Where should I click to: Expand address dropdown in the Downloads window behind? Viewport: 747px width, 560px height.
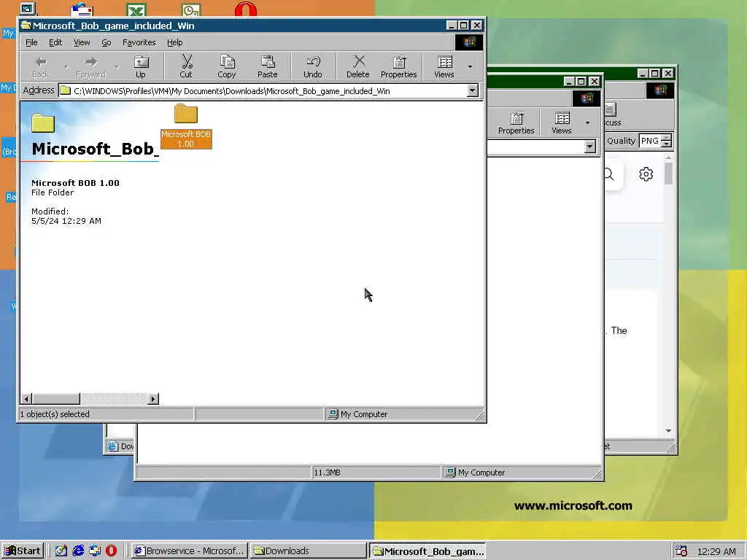tap(589, 147)
